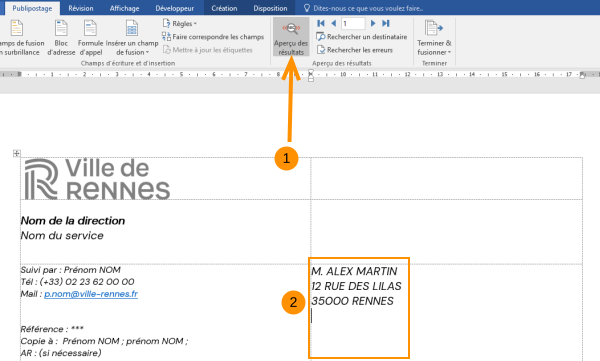Image resolution: width=600 pixels, height=361 pixels.
Task: Click the 'Nom de la direction' text
Action: click(73, 221)
